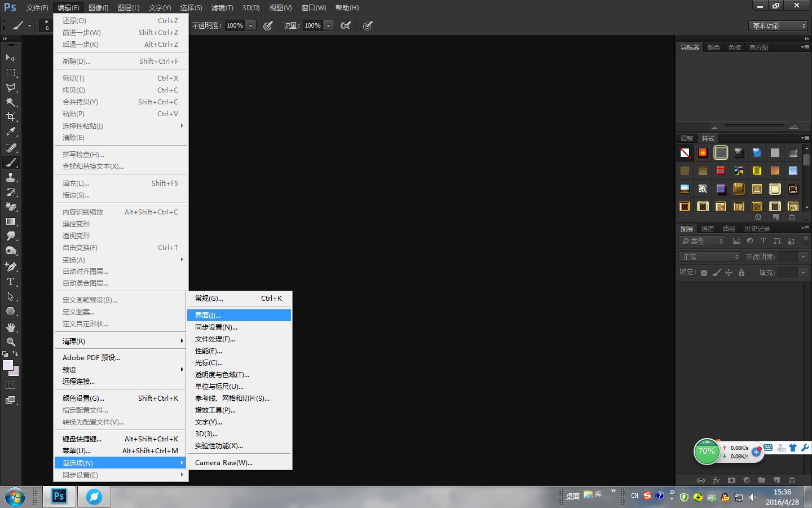812x508 pixels.
Task: Click the background color swatch
Action: [15, 372]
